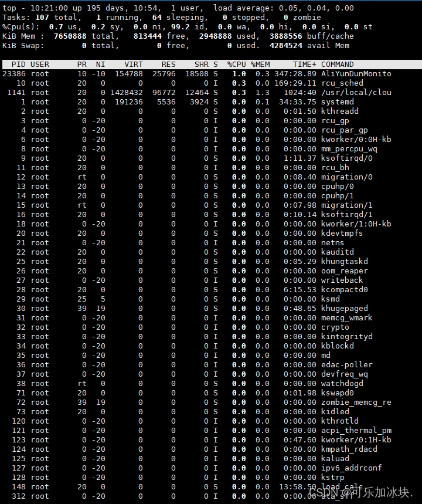Select the ksoftirqd/0 process name
Image resolution: width=422 pixels, height=504 pixels.
[x=347, y=158]
